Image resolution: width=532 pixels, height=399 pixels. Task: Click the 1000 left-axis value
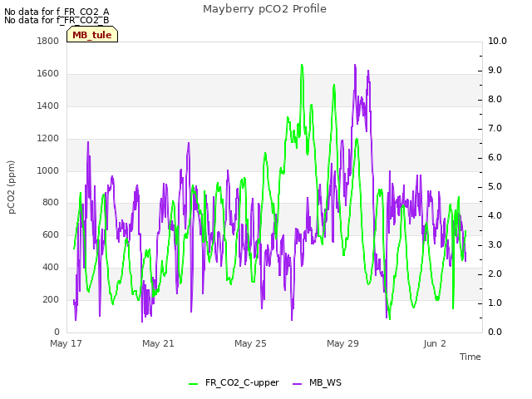48,170
